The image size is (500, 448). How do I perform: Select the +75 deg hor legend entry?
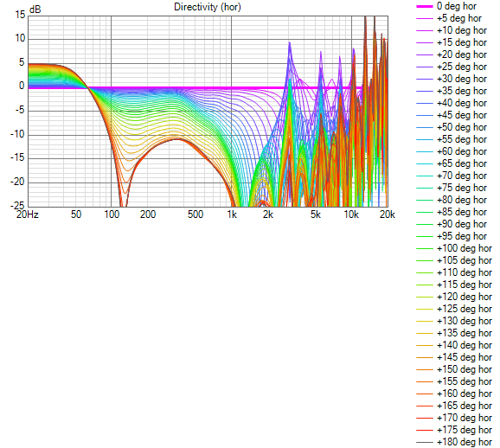coord(452,188)
